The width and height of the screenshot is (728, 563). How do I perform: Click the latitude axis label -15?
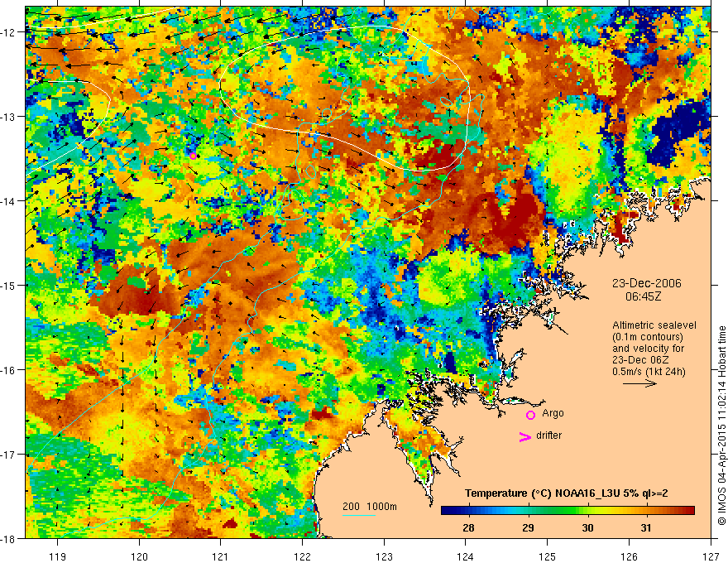pos(9,285)
